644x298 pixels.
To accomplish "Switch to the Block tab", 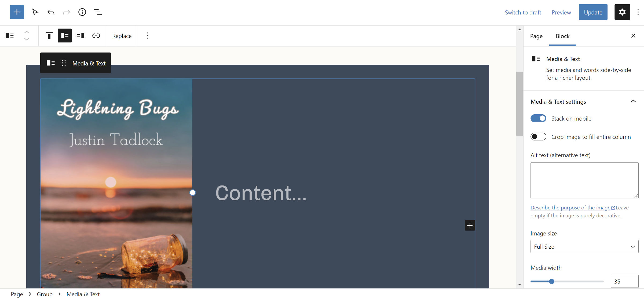I will point(563,36).
